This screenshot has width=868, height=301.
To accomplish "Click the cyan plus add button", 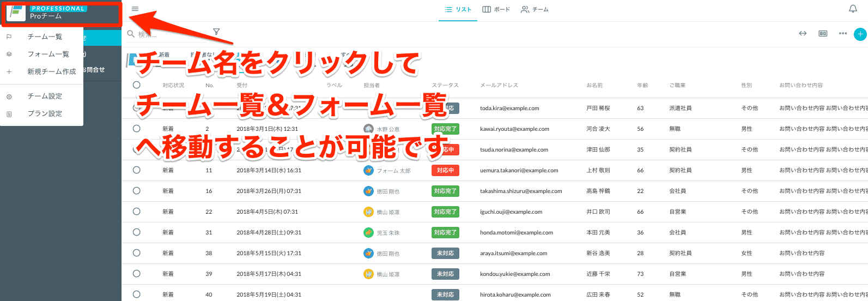I will tap(860, 34).
